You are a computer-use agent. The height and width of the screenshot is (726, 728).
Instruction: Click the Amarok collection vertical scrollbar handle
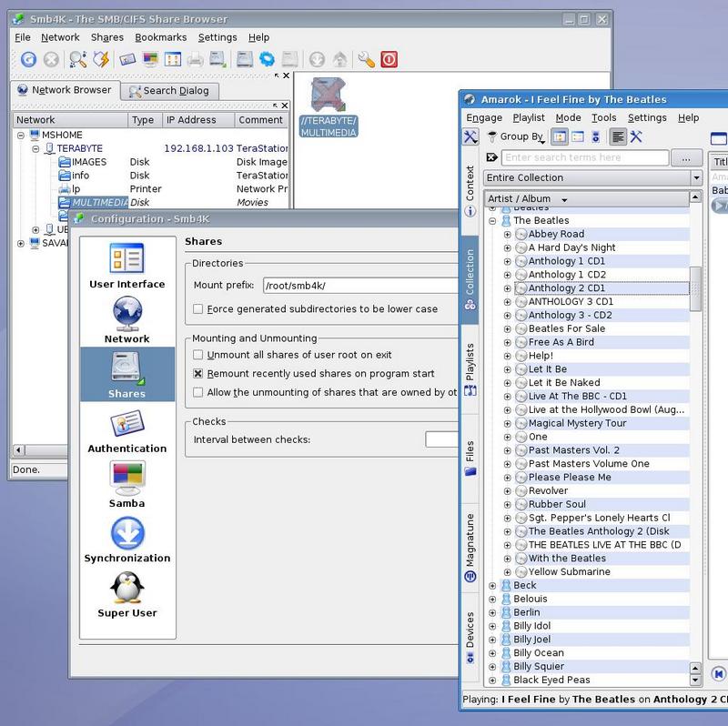(x=695, y=288)
